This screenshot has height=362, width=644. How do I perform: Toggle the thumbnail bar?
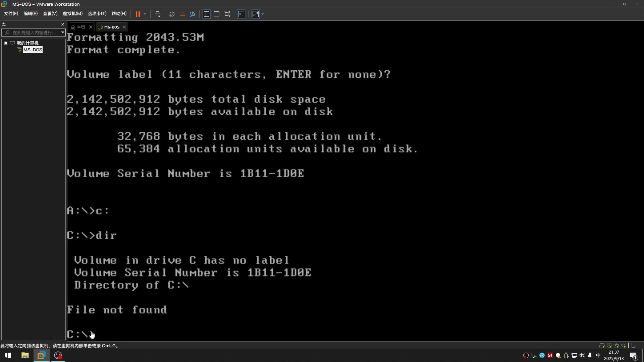coord(217,14)
